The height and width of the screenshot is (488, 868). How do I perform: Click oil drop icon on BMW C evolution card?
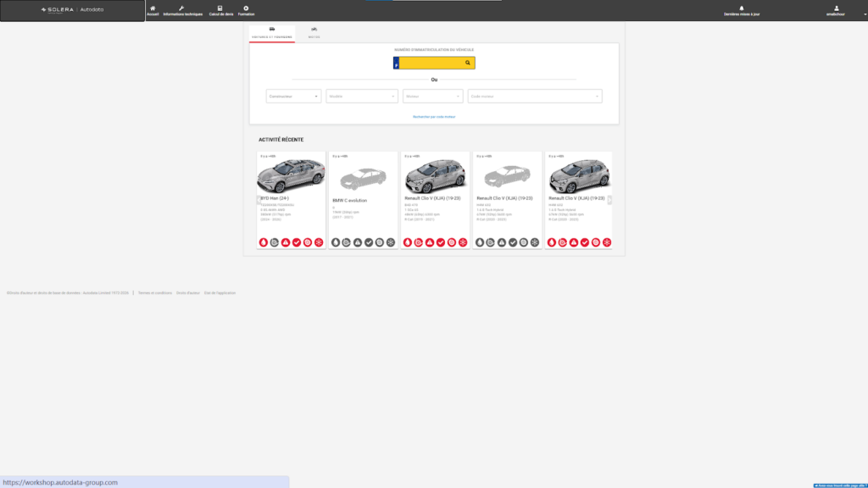[x=336, y=242]
